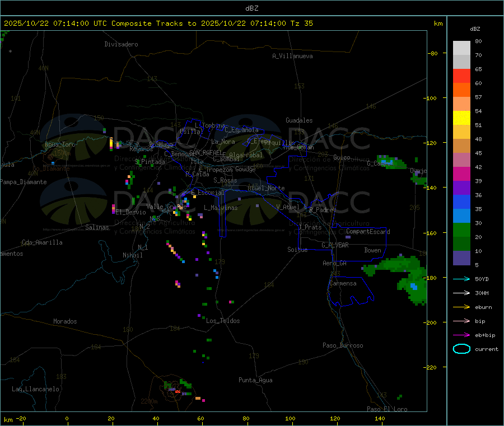Click the 'S_Rosas' map label
This screenshot has height=426, width=504.
[225, 180]
